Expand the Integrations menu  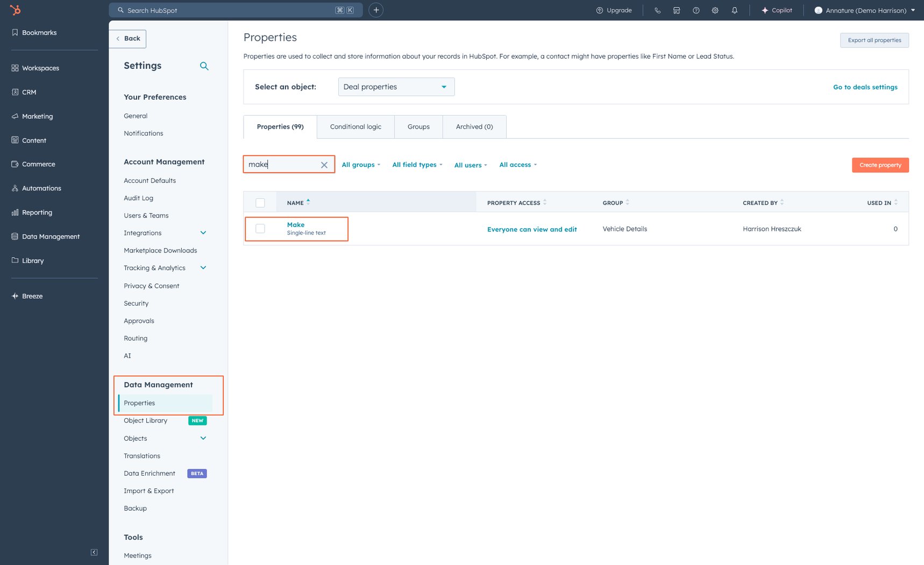pyautogui.click(x=203, y=232)
